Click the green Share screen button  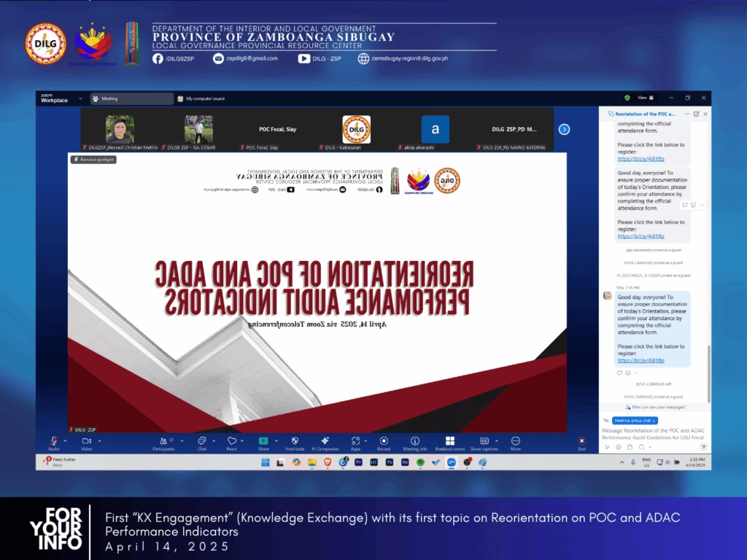pyautogui.click(x=263, y=443)
